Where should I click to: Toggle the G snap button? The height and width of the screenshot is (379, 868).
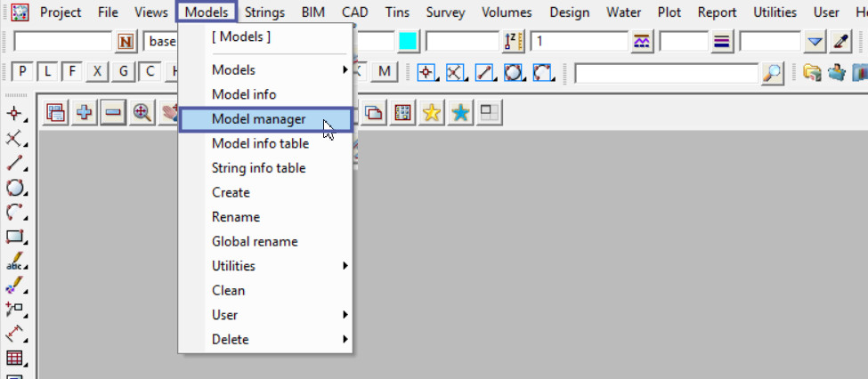coord(124,73)
